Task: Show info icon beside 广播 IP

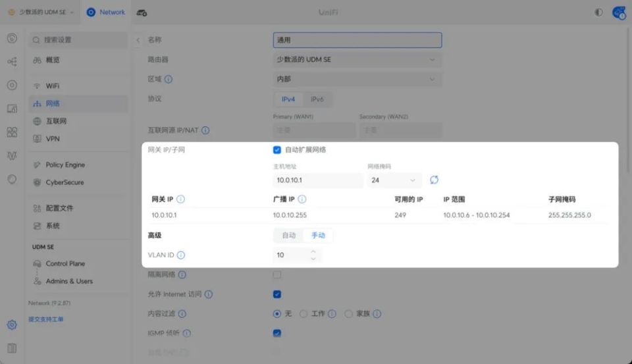Action: click(302, 199)
